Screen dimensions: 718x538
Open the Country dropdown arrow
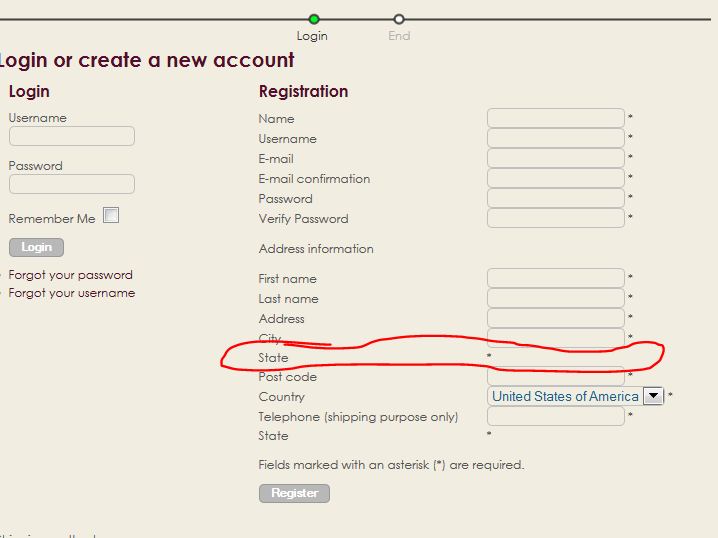653,396
